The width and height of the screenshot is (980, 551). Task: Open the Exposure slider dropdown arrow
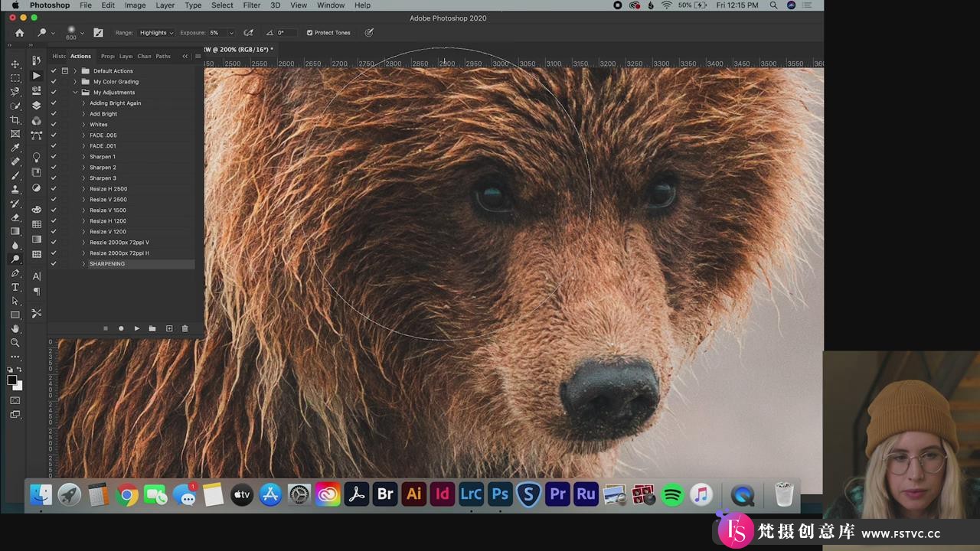tap(231, 33)
